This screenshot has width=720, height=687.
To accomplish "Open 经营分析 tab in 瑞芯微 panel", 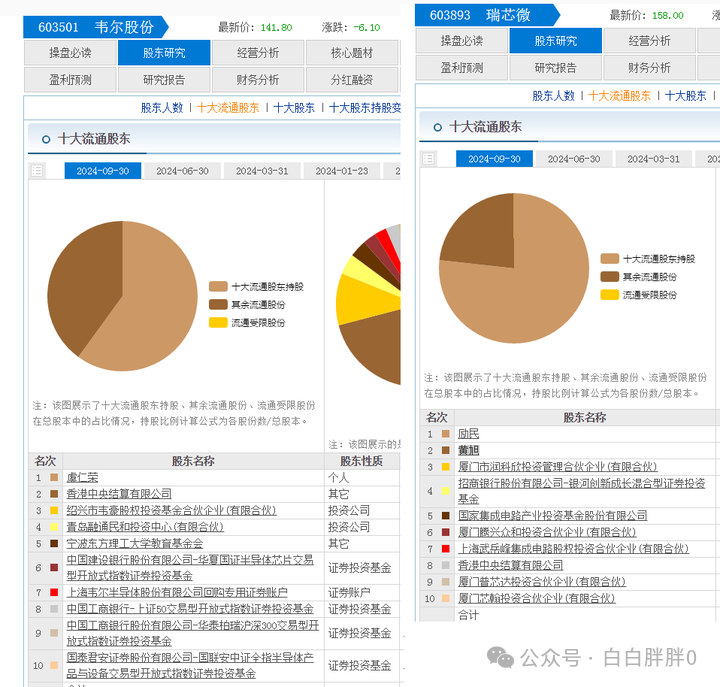I will pos(649,41).
